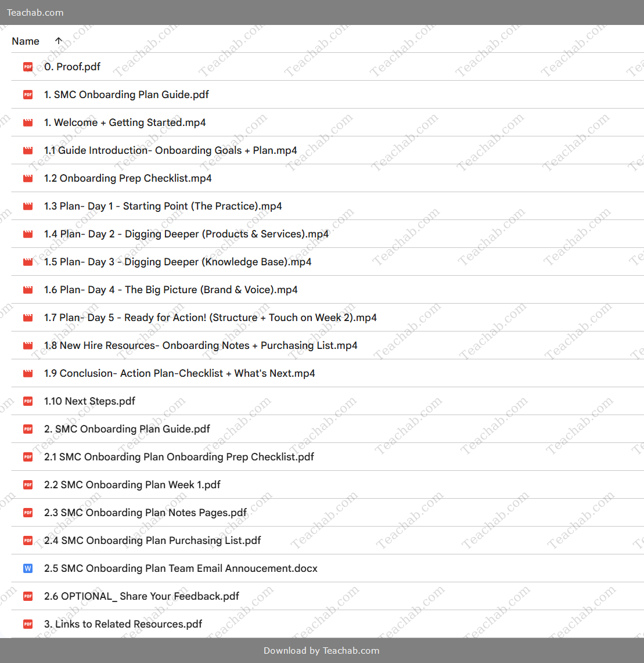Screen dimensions: 644x663
Task: Click the video icon for 1.8 New Hire Resources
Action: point(28,346)
